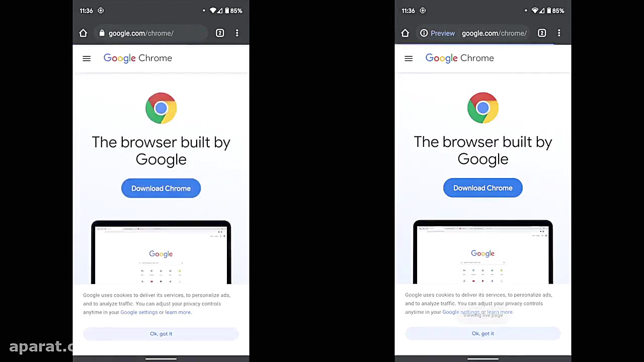Click Download Chrome button on right phone
This screenshot has height=362, width=644.
[483, 188]
